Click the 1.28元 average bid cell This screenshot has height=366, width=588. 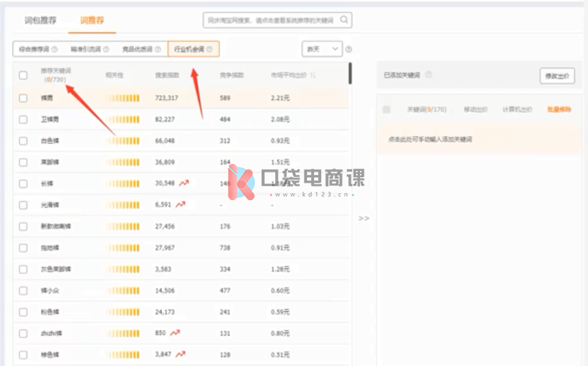pyautogui.click(x=280, y=269)
